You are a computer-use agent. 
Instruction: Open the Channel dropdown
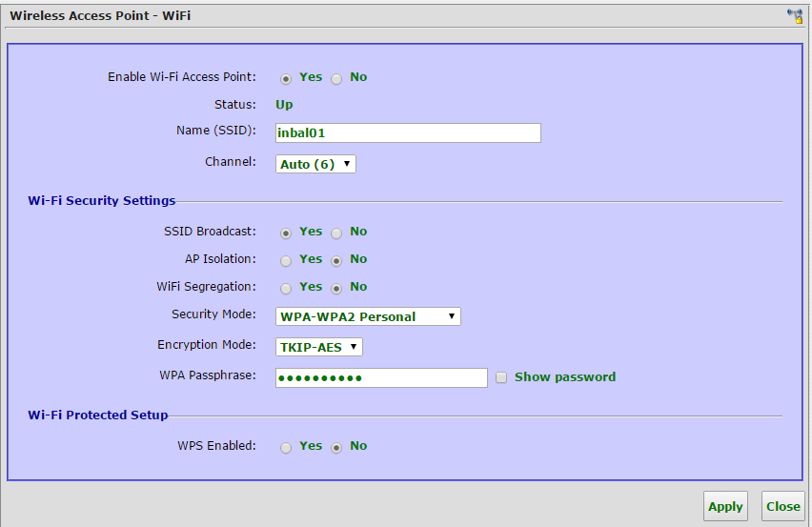pyautogui.click(x=315, y=164)
